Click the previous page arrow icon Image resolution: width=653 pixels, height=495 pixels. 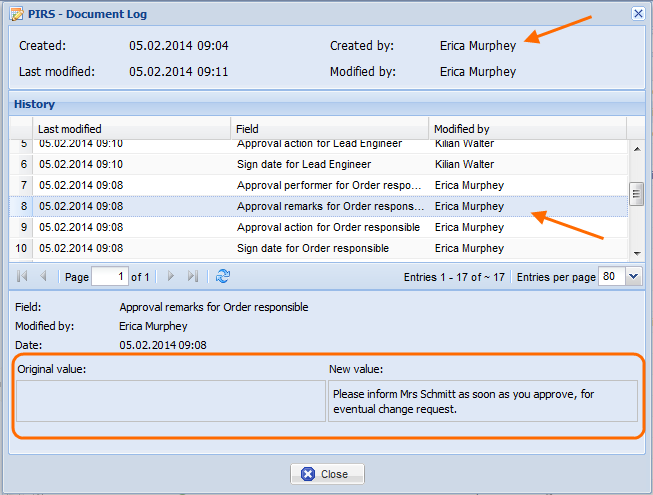tap(43, 276)
